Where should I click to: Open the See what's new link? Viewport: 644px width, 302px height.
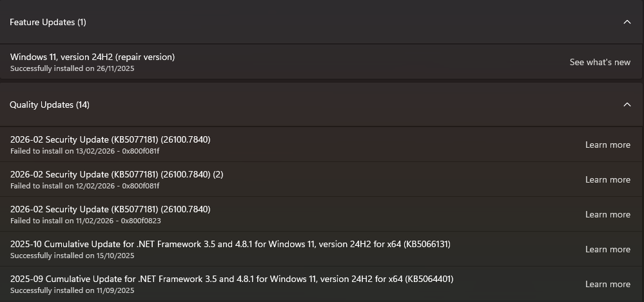pyautogui.click(x=600, y=62)
